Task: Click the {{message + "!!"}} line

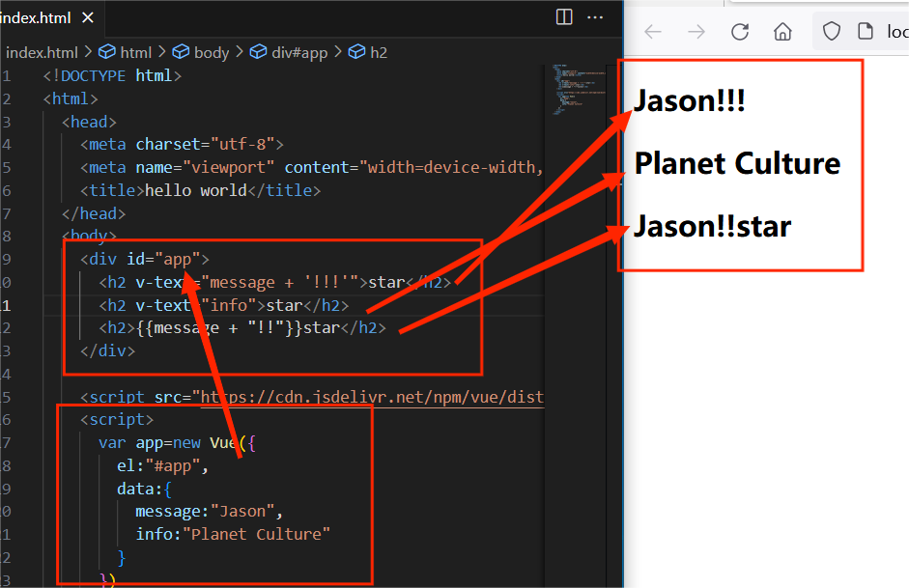Action: click(x=242, y=328)
